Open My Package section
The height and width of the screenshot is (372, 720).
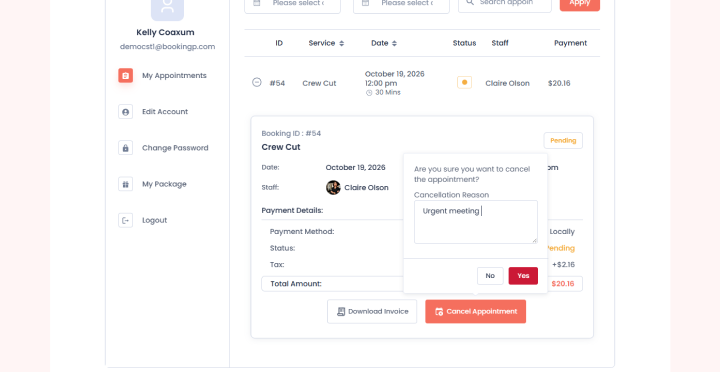pos(164,184)
